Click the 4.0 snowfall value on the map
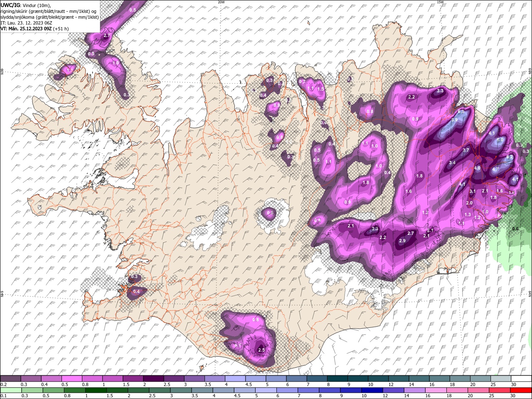This screenshot has height=399, width=532. (x=477, y=168)
